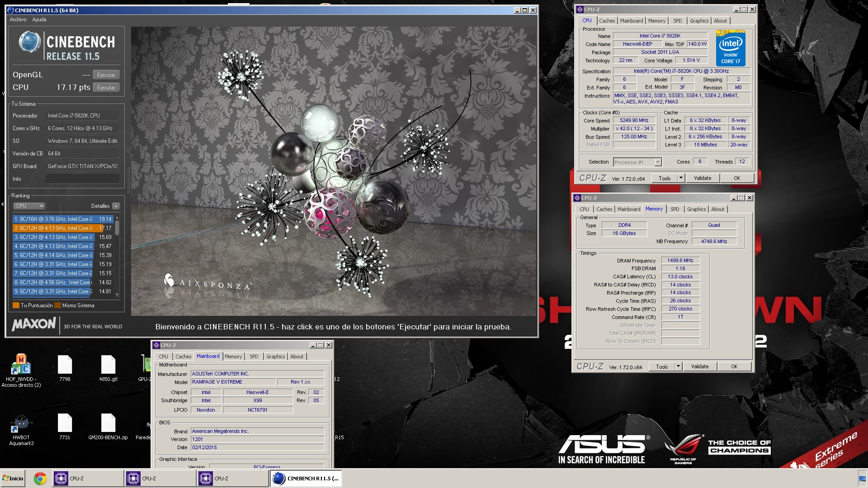Viewport: 868px width, 488px height.
Task: Select highlighted ranking row 2 score 17.17
Action: pyautogui.click(x=62, y=228)
